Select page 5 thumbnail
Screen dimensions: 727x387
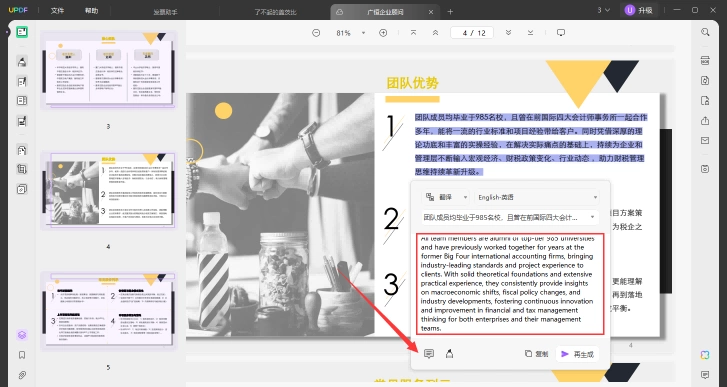point(108,311)
